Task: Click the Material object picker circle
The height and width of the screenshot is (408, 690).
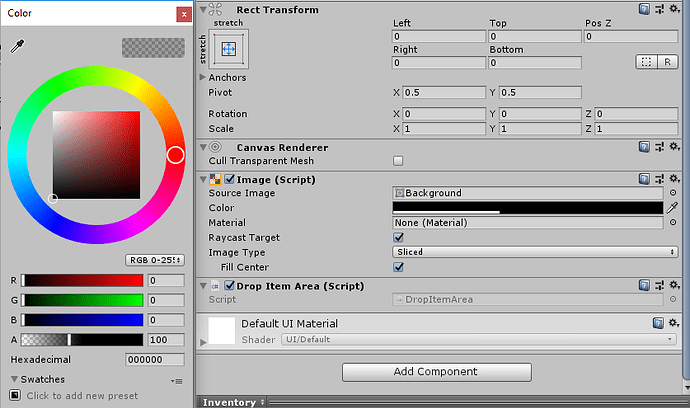Action: [673, 223]
